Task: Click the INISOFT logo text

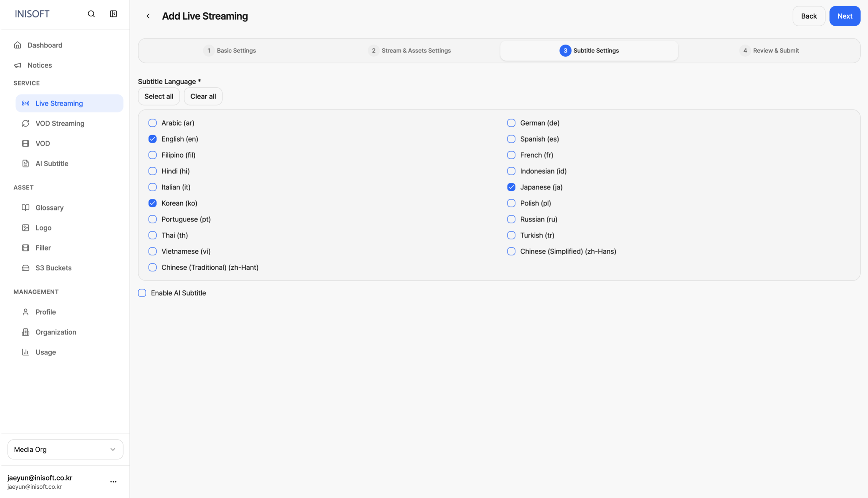Action: click(32, 14)
